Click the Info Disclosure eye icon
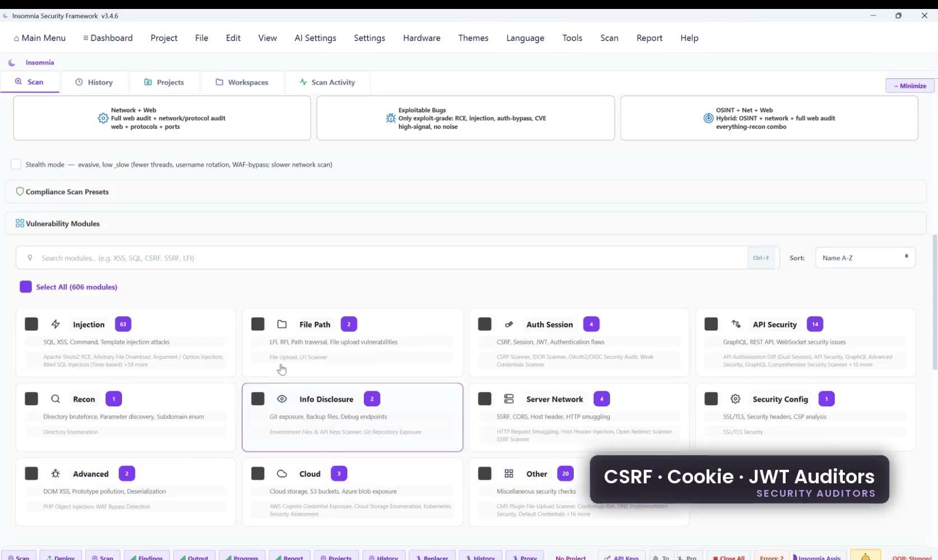 point(282,399)
